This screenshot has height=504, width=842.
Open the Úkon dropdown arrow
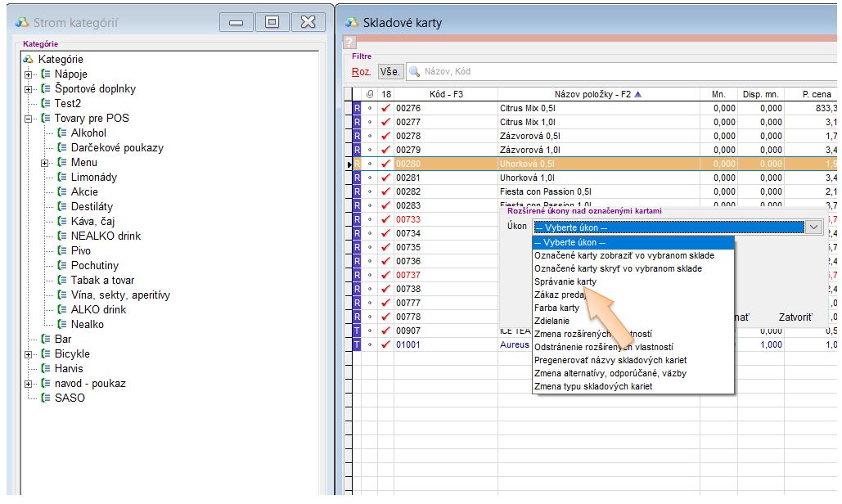pos(813,227)
